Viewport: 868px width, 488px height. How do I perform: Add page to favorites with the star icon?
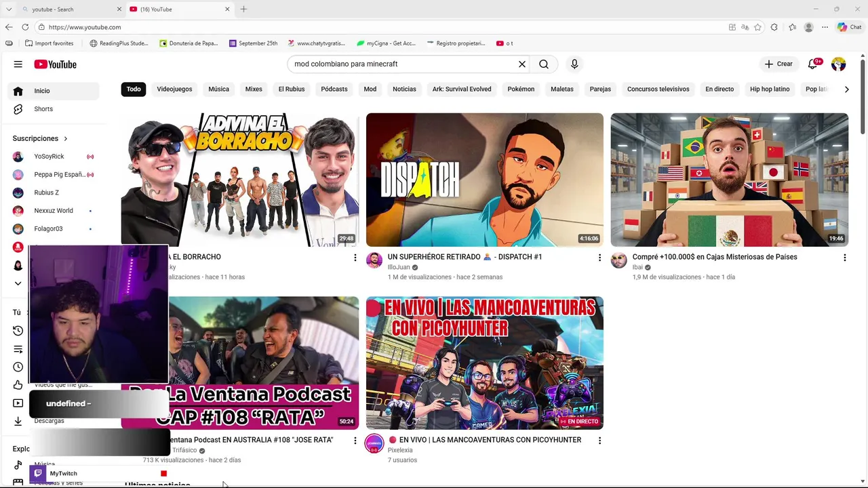point(757,27)
